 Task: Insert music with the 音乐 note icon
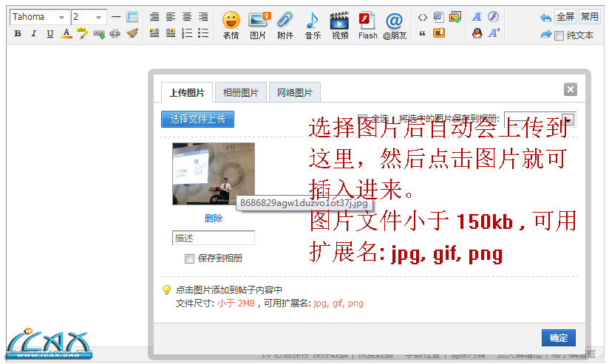(x=313, y=25)
